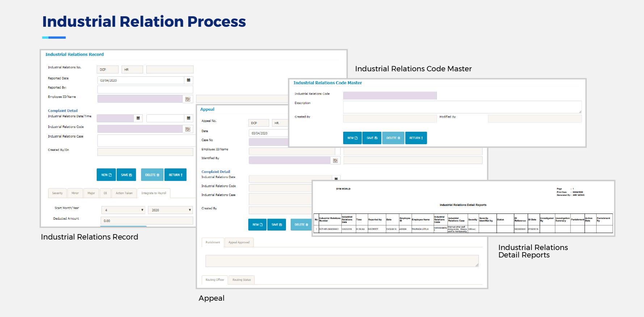Select the Integrate to Payroll tab
The width and height of the screenshot is (644, 317).
[154, 193]
